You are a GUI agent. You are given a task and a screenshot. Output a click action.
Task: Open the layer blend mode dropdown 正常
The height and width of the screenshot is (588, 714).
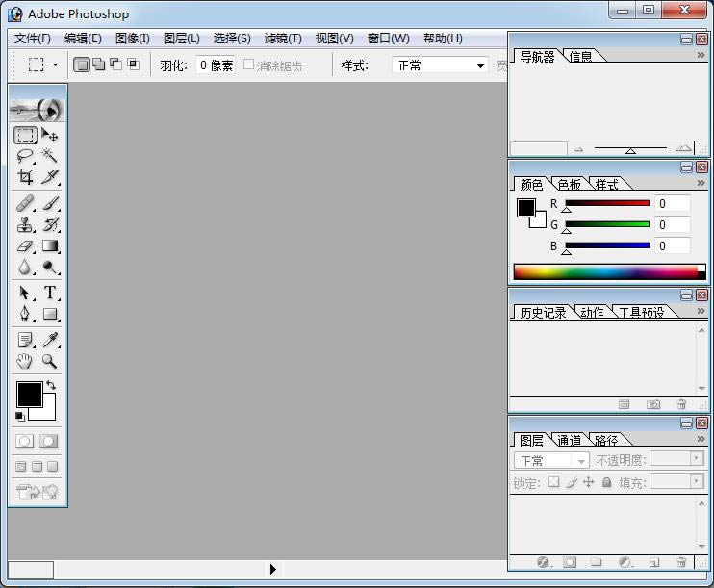click(x=551, y=460)
